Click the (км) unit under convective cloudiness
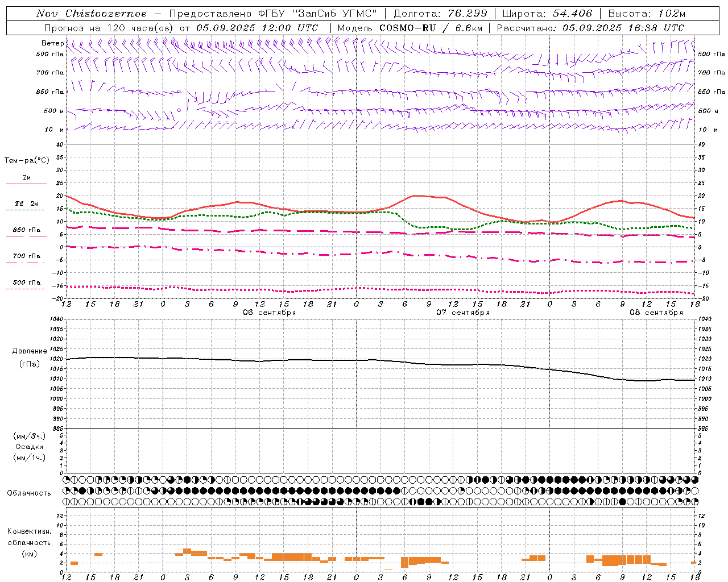Screen dimensions: 728x582 tap(30, 554)
